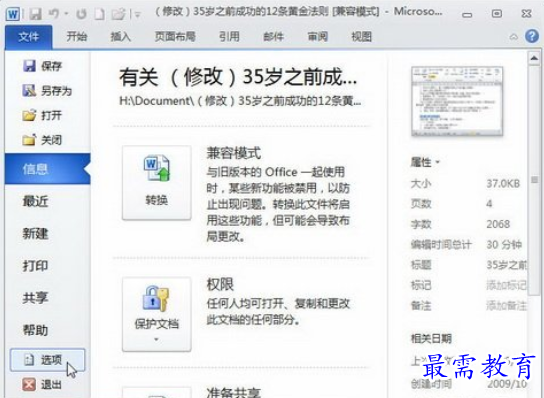Click the Redo icon in quick access toolbar

tap(81, 14)
